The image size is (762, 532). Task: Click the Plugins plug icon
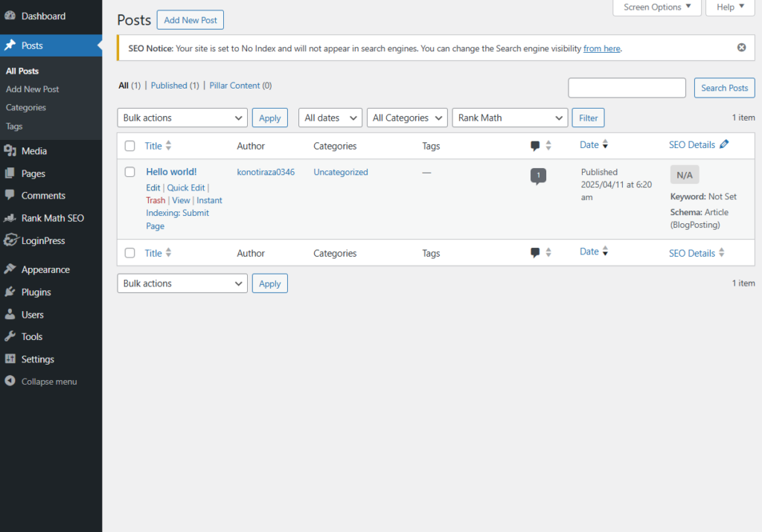click(x=10, y=292)
